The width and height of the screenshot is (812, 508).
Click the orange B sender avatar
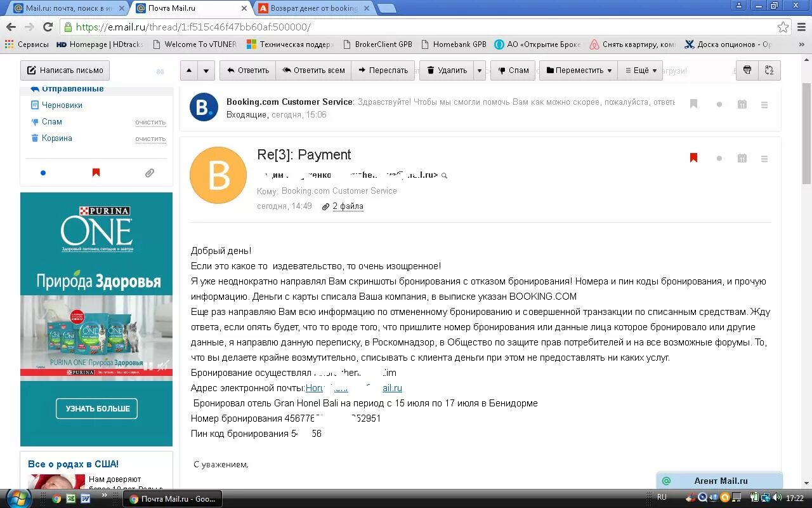point(218,175)
